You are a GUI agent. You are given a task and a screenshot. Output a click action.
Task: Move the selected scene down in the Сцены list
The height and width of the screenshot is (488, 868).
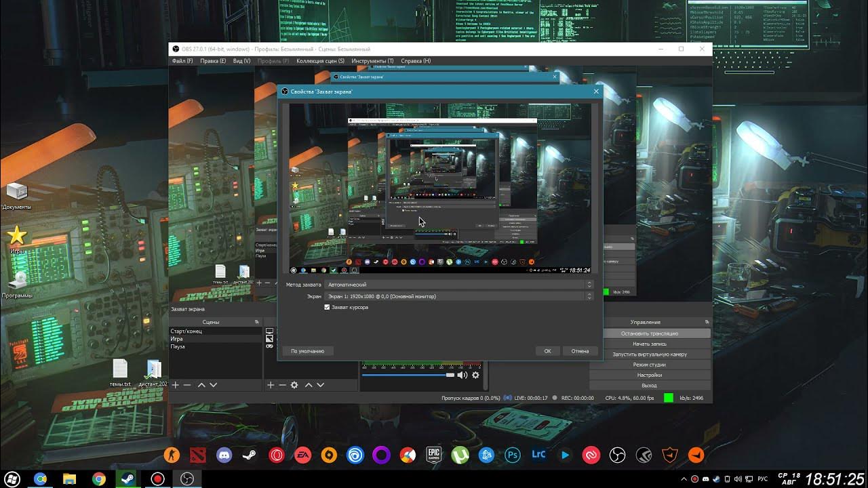(213, 385)
